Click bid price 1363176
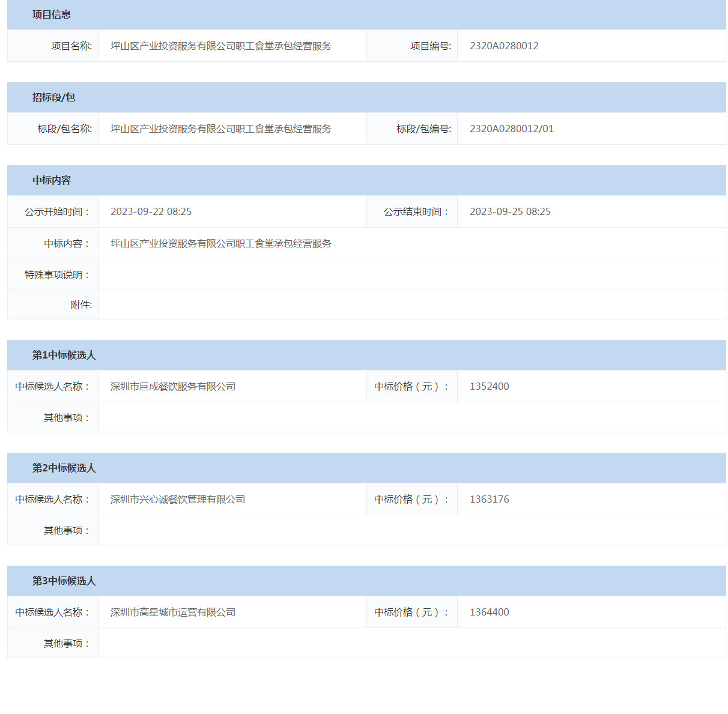728x714 pixels. (x=490, y=499)
